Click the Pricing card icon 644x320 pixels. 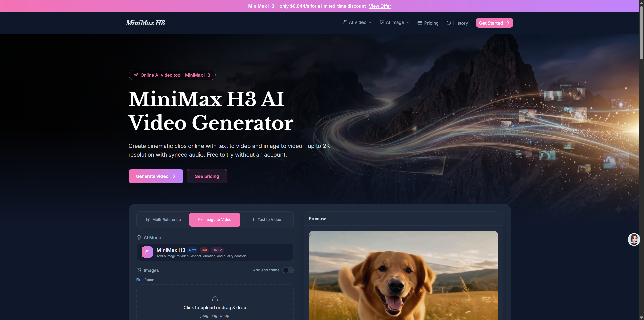[x=420, y=23]
